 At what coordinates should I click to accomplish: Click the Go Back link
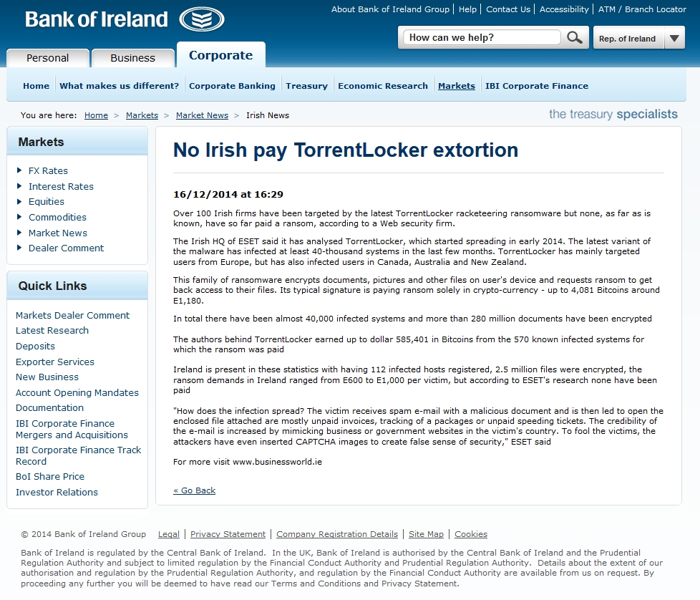(195, 490)
